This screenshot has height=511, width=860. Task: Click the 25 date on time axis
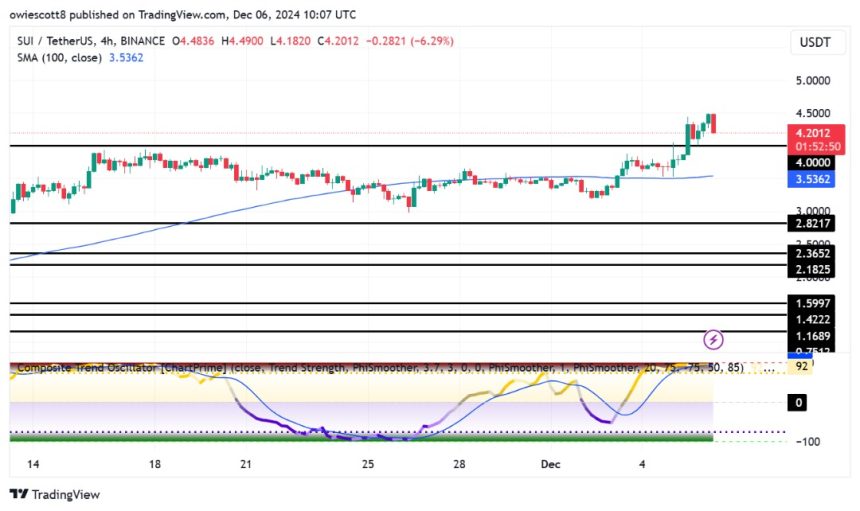(368, 464)
